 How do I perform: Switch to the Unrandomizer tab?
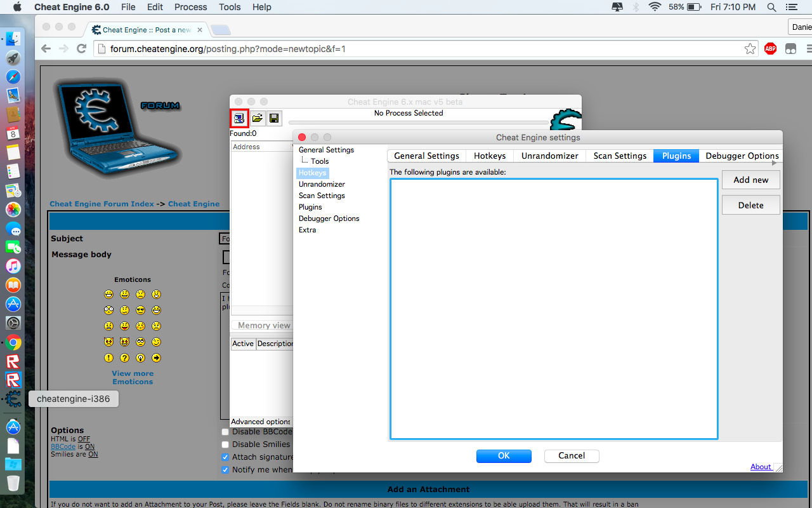[550, 156]
